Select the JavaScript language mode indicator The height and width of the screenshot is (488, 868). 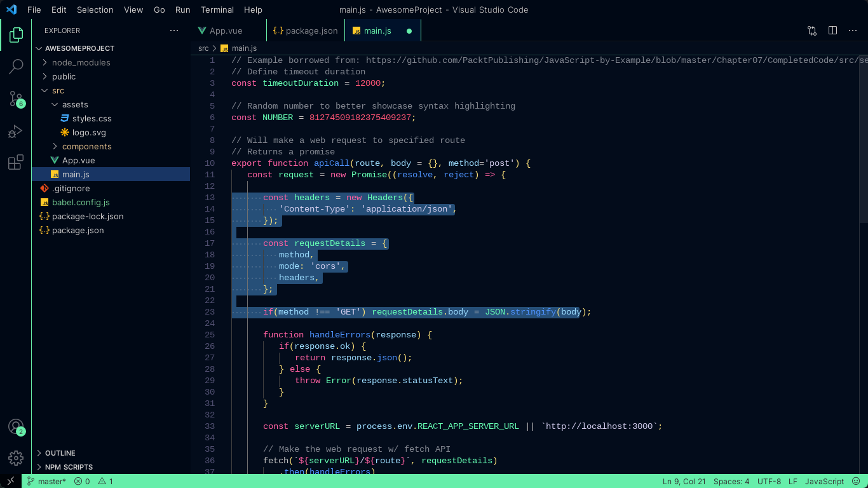(x=824, y=481)
